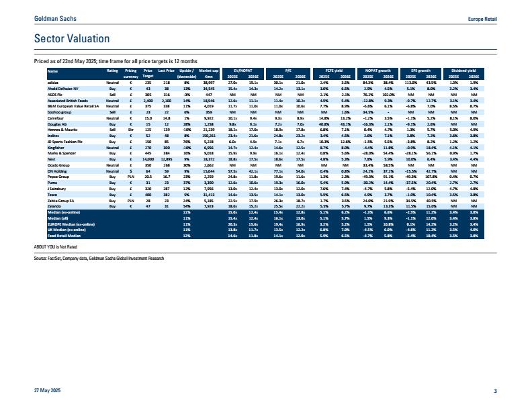Click the 'Sector Valuation' page title
532x411 pixels.
point(72,38)
